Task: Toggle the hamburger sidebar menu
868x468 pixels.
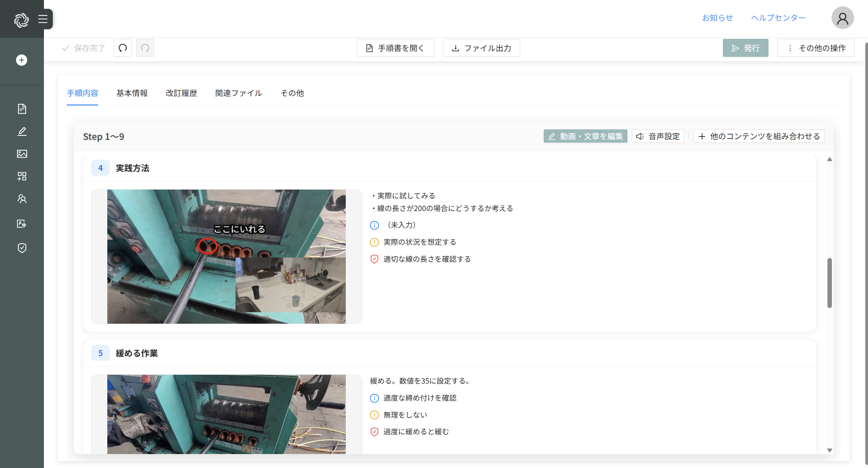Action: click(x=43, y=19)
